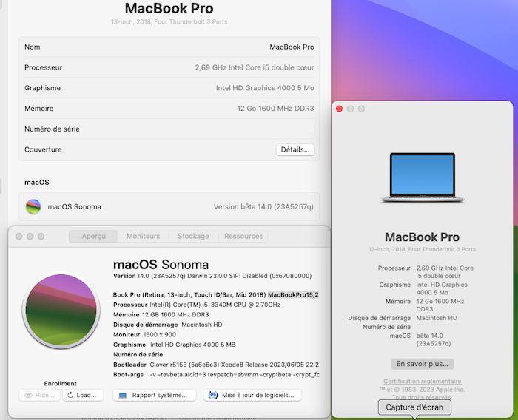Click the MacBook Pro laptop image

coord(423,177)
